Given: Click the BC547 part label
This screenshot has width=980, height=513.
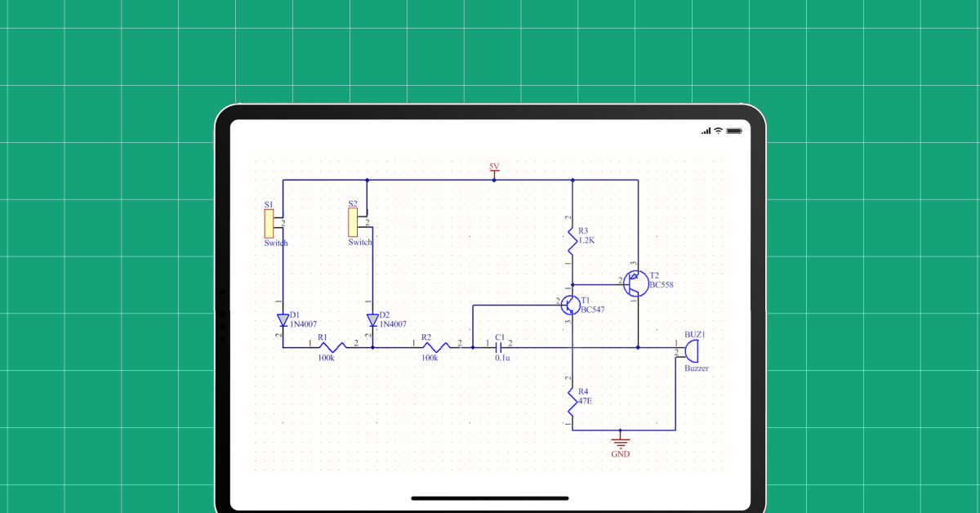Looking at the screenshot, I should pyautogui.click(x=593, y=310).
